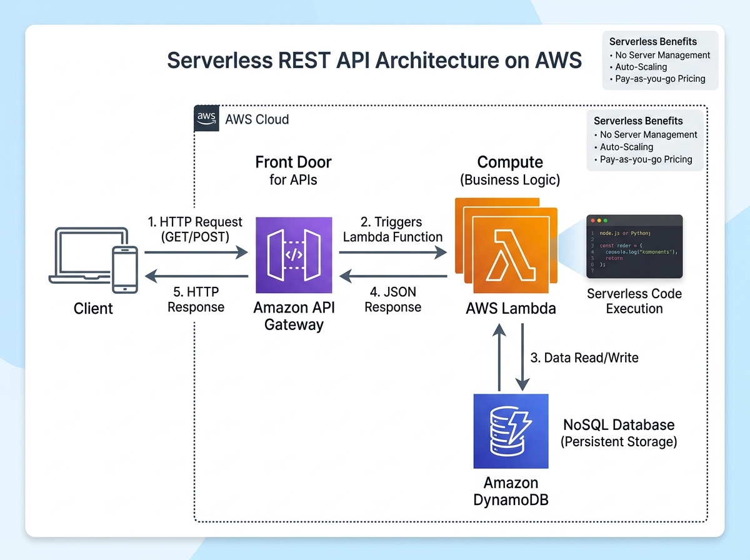The width and height of the screenshot is (750, 560).
Task: Click the 'NoSQL Database' label
Action: 619,425
